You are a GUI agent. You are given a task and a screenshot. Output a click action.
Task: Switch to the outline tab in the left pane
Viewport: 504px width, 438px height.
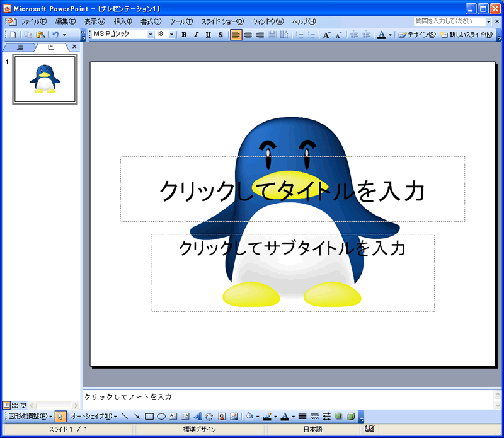pyautogui.click(x=20, y=47)
